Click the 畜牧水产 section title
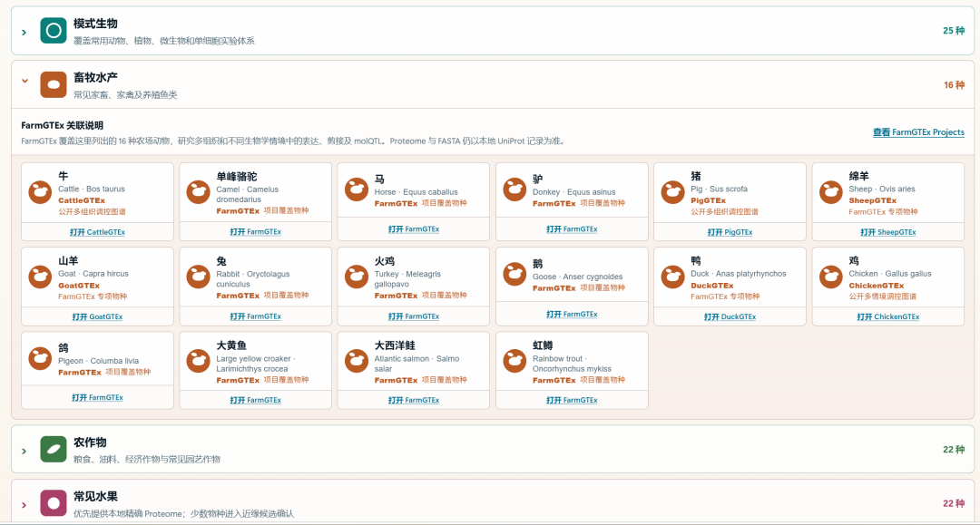Viewport: 980px width, 525px height. pyautogui.click(x=95, y=77)
